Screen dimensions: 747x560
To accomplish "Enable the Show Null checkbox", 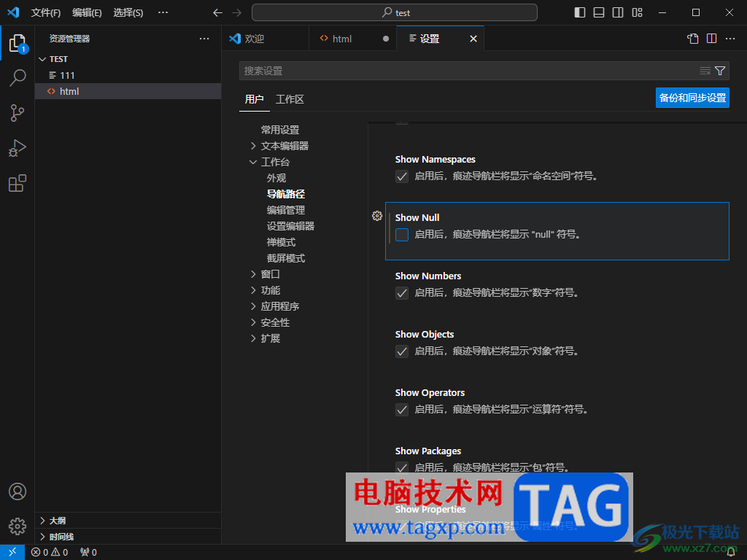I will click(x=402, y=235).
